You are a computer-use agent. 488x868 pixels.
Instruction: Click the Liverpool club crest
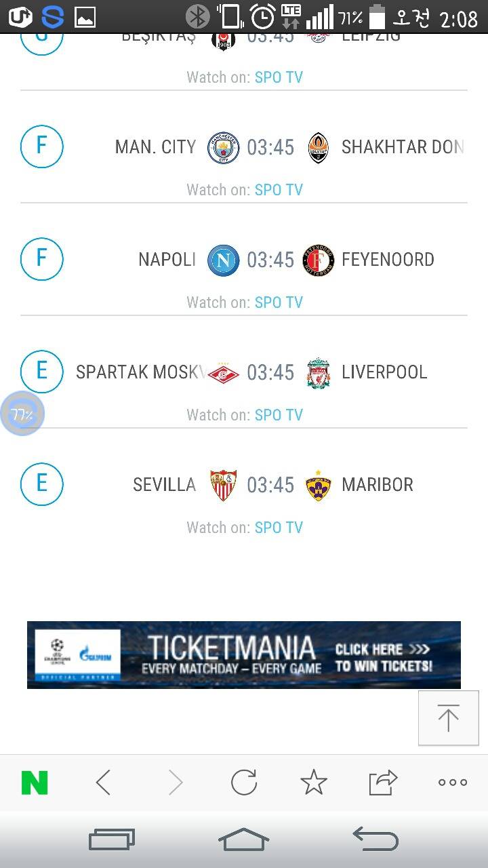pyautogui.click(x=319, y=373)
